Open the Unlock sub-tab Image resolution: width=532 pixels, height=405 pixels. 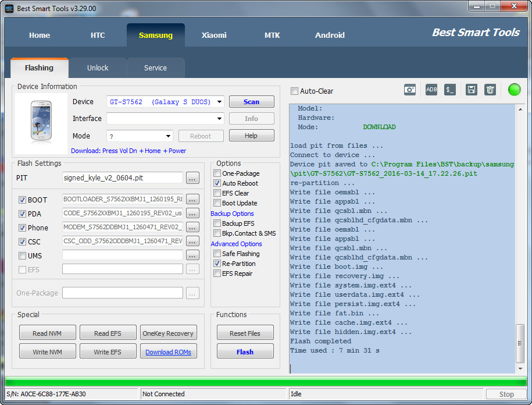pos(98,68)
